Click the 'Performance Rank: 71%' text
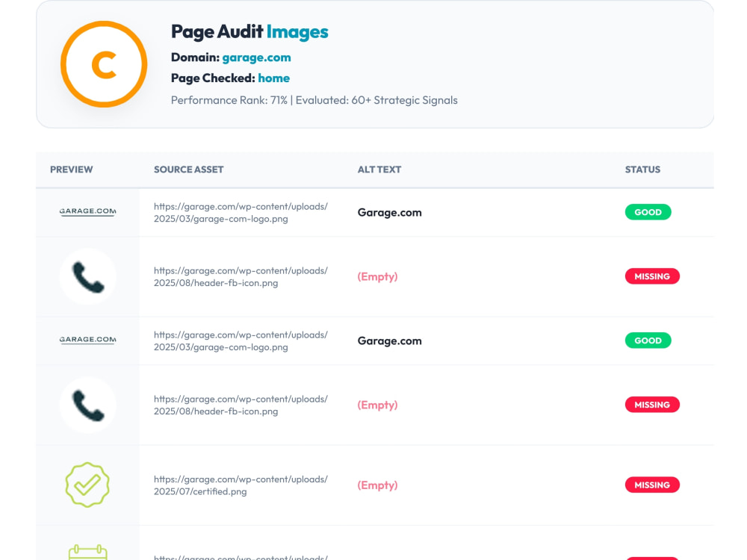The image size is (747, 560). (229, 100)
